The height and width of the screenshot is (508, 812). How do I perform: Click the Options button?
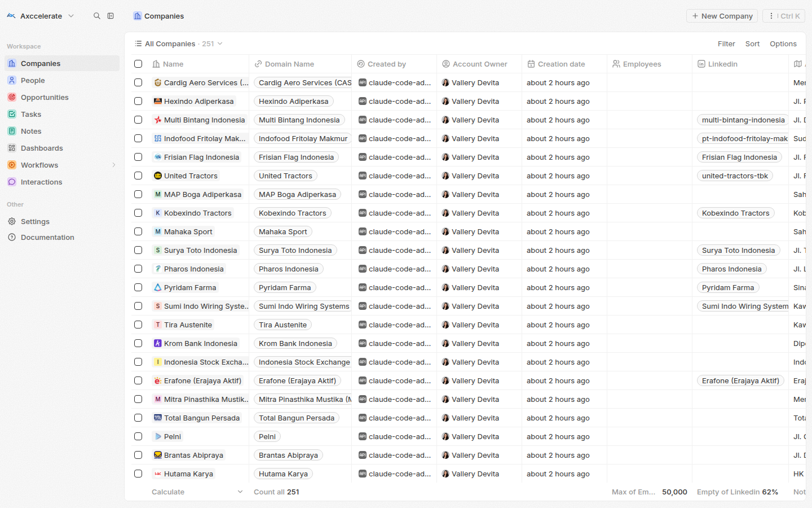tap(783, 43)
